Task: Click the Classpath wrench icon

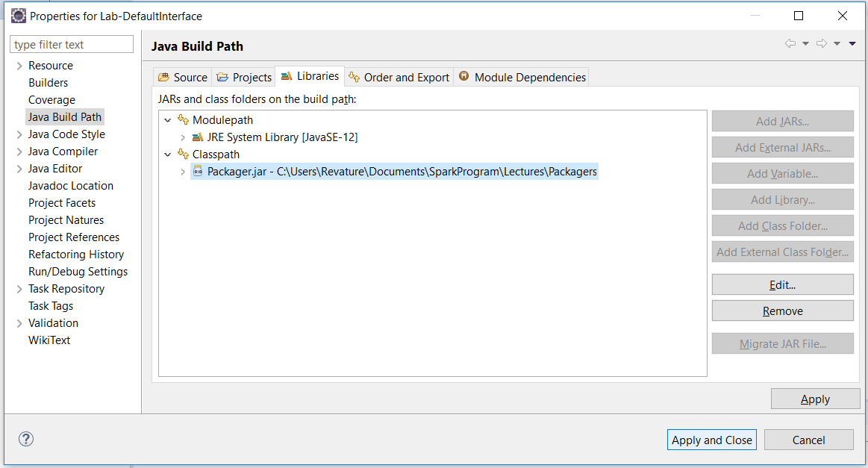Action: click(183, 154)
